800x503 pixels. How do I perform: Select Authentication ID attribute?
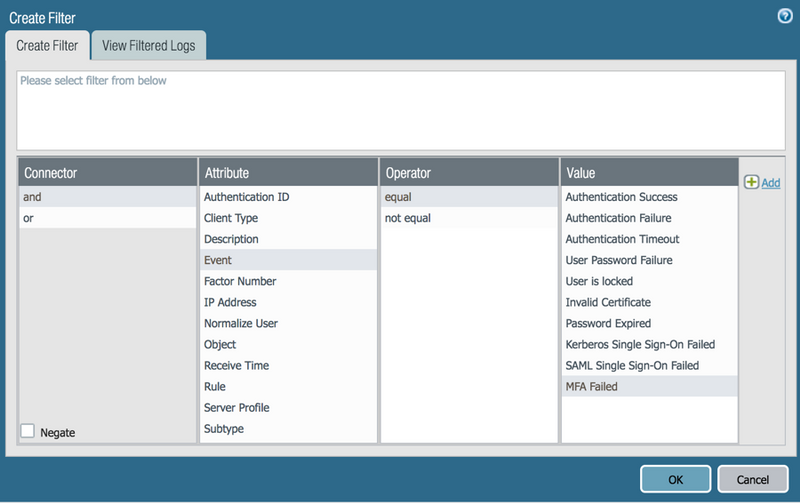point(288,197)
